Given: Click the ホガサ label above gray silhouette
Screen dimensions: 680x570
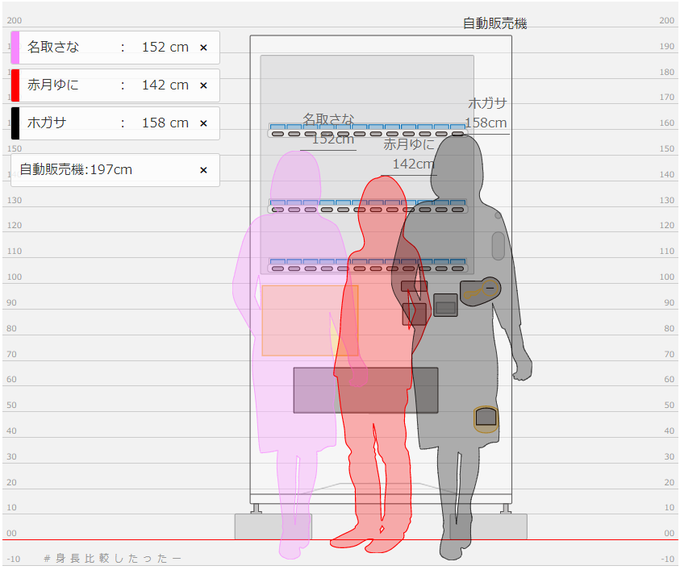Looking at the screenshot, I should click(x=487, y=103).
